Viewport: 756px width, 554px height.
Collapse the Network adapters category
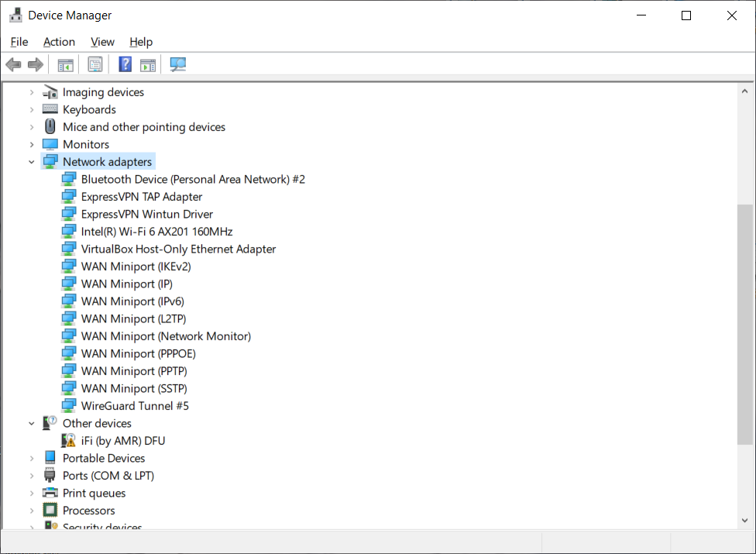[32, 162]
